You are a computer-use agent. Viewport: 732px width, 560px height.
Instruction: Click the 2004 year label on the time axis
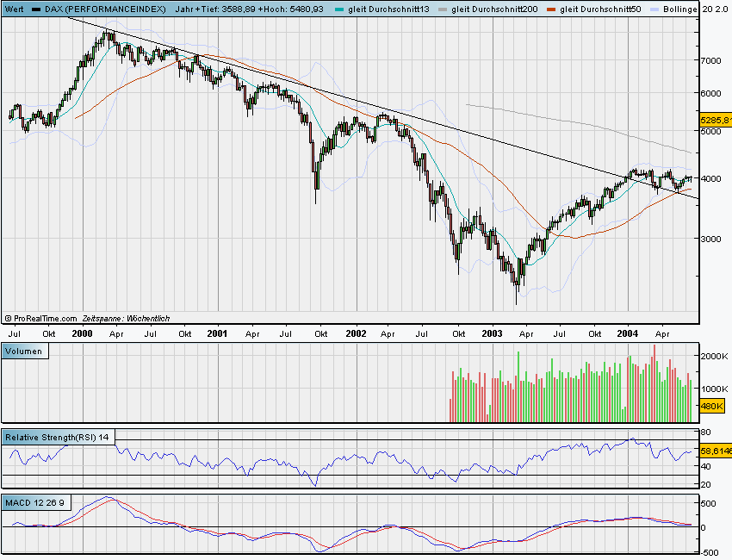click(x=627, y=333)
